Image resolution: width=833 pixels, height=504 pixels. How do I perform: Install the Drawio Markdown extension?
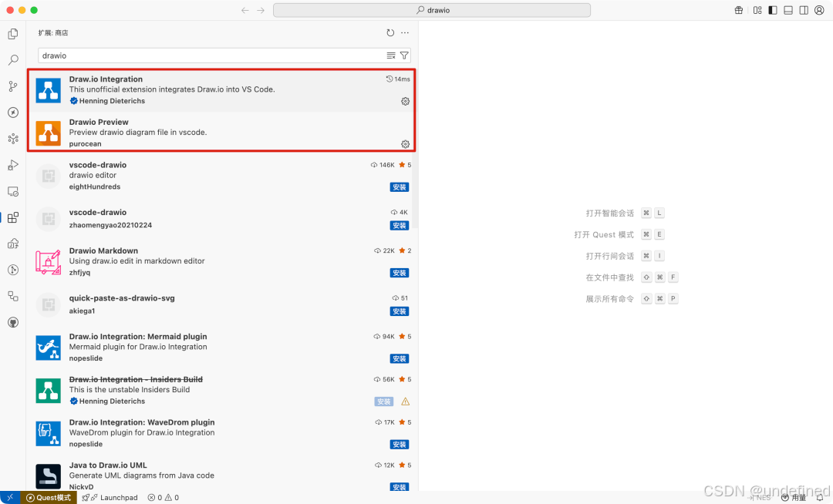tap(400, 274)
